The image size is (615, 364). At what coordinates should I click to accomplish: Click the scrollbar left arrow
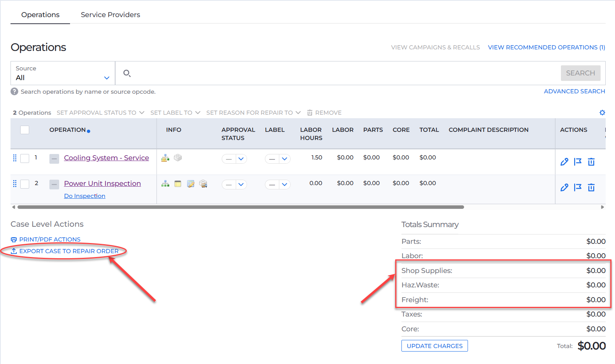tap(14, 207)
